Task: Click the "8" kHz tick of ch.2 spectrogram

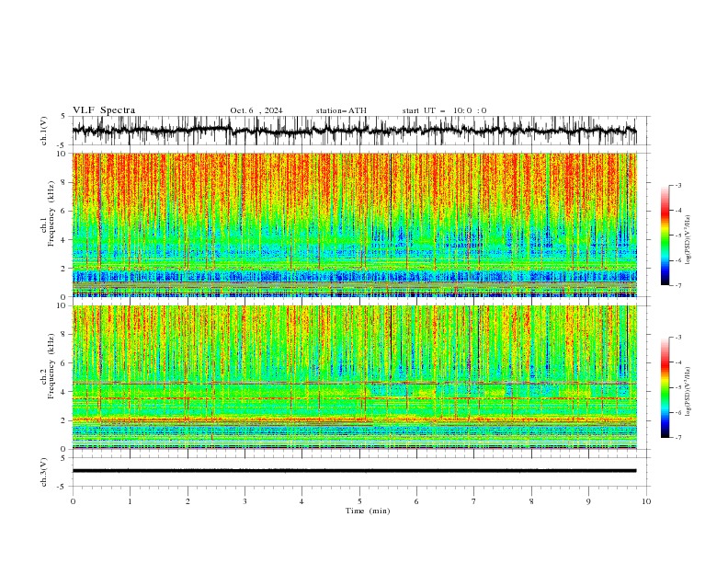Action: tap(64, 335)
